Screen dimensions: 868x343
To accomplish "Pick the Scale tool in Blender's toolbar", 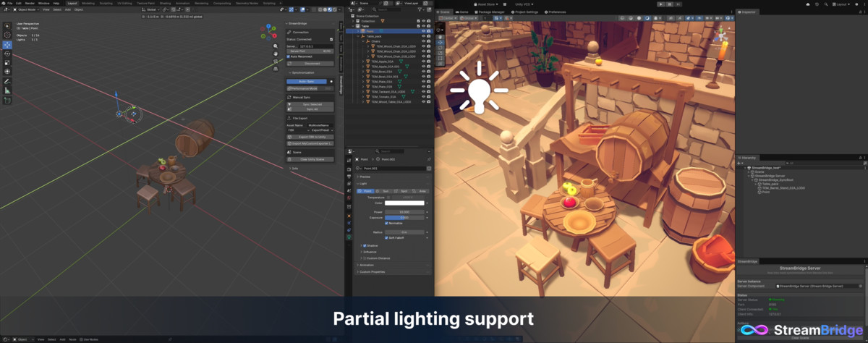I will pos(7,62).
